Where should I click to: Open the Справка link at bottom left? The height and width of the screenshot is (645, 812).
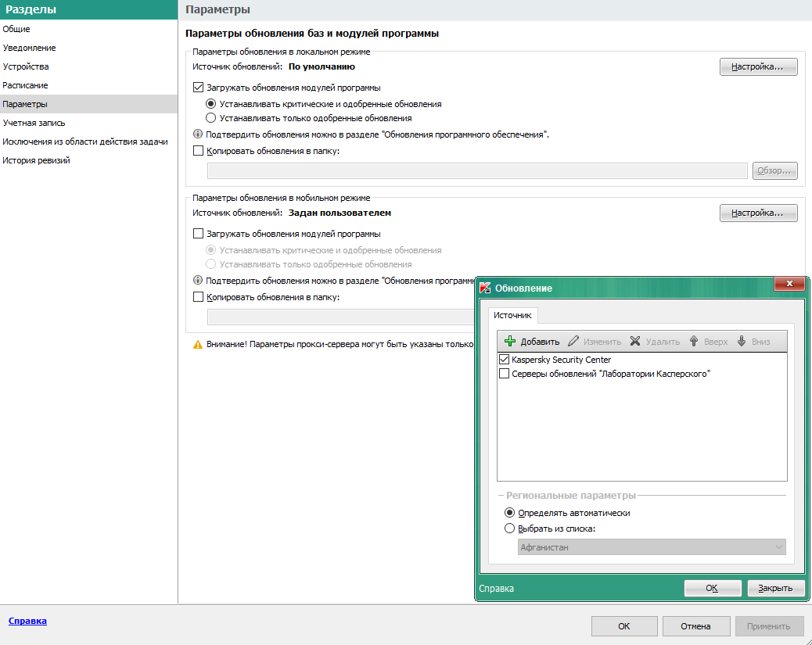(x=27, y=621)
